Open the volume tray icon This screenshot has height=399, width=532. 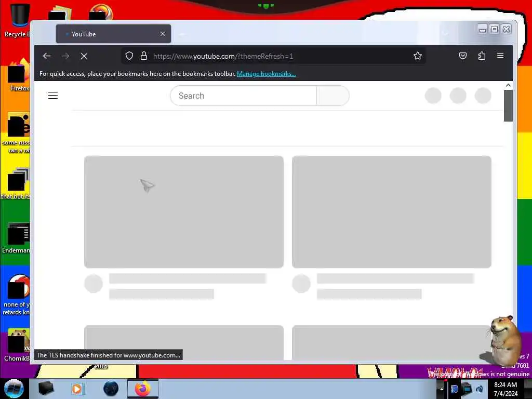tap(479, 389)
